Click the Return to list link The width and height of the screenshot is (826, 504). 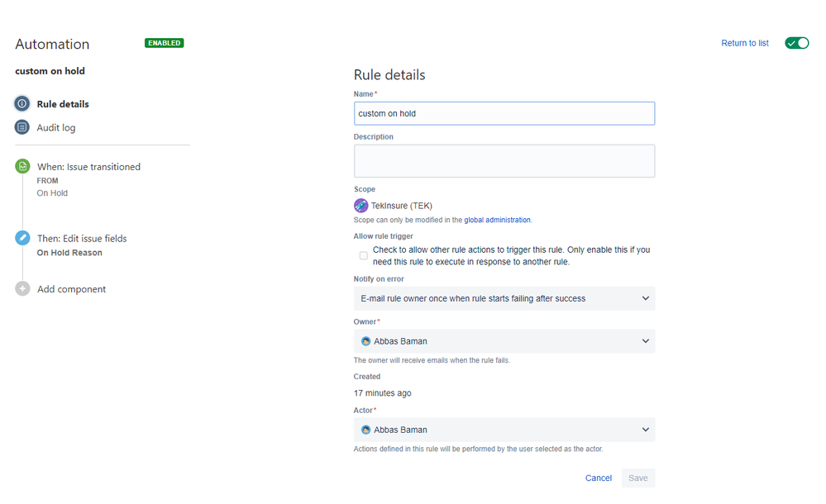(744, 43)
